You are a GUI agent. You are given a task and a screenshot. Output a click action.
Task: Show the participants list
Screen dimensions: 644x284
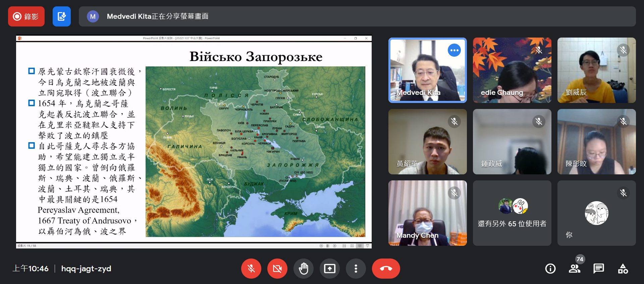pos(575,269)
